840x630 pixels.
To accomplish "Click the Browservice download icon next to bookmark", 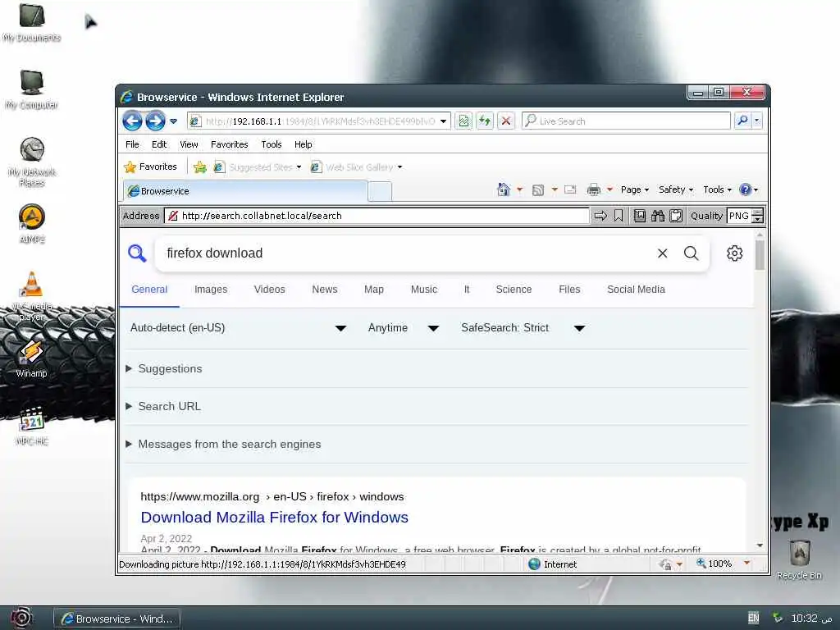I will [x=640, y=216].
